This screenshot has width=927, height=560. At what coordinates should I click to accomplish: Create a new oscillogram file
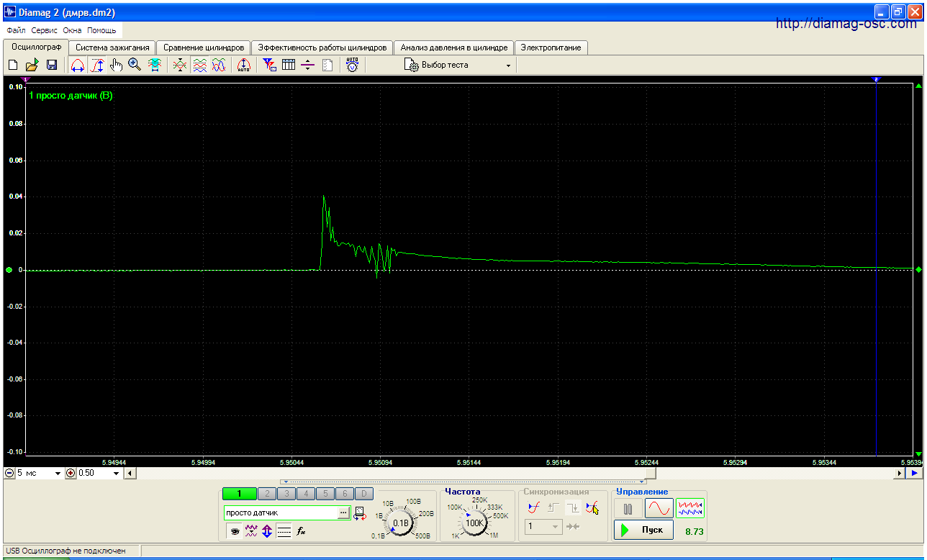(x=12, y=65)
